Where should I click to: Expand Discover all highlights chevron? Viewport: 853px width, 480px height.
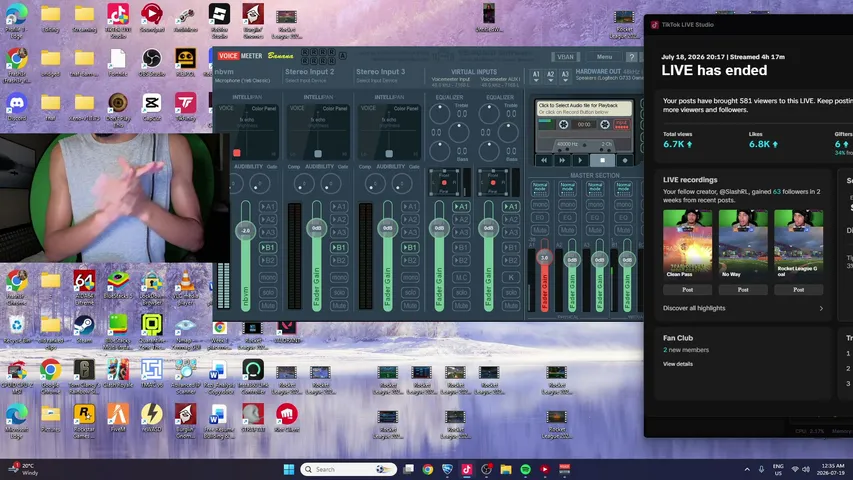coord(821,308)
